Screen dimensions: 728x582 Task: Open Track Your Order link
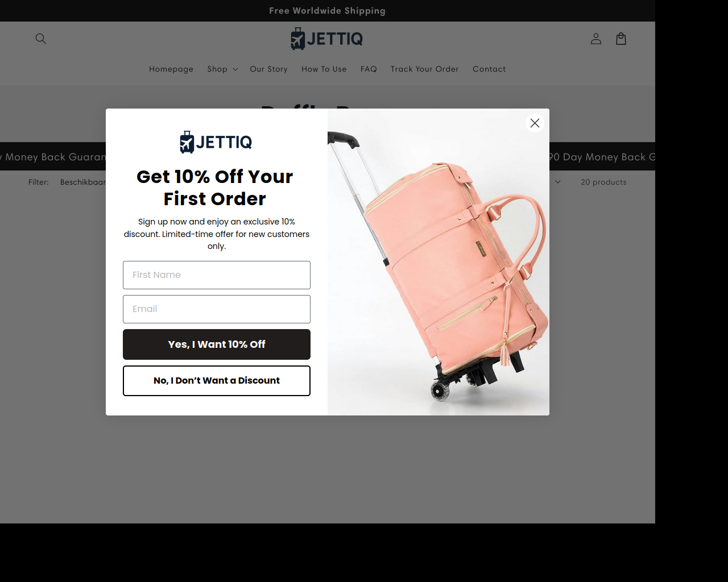425,69
